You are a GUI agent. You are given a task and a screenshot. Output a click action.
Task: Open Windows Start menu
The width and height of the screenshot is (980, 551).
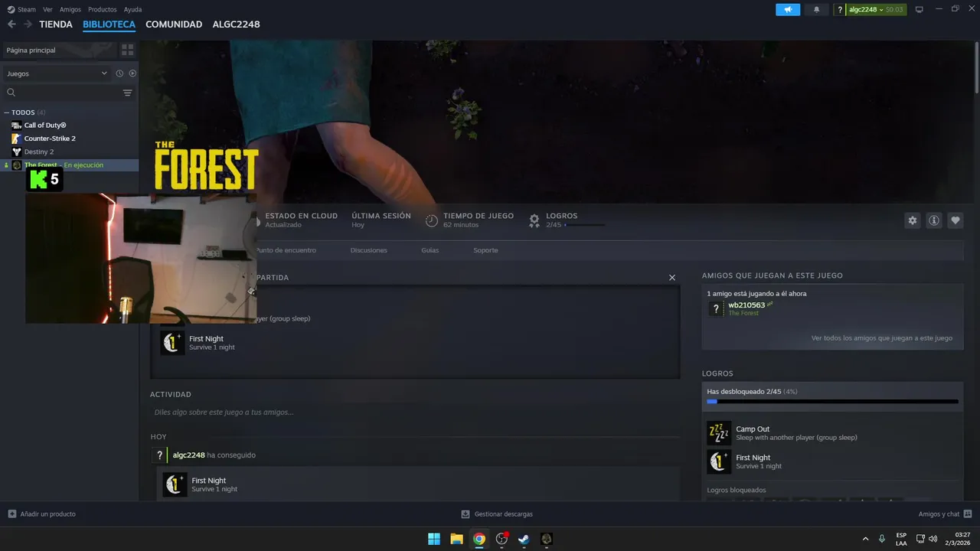point(434,539)
